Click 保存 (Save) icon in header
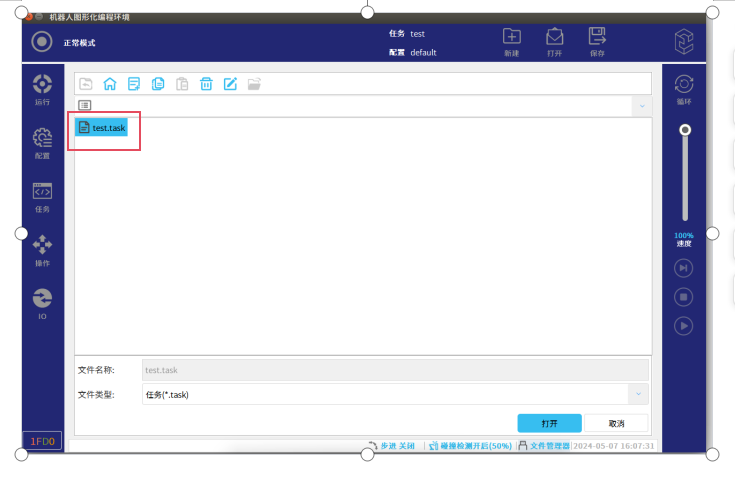The width and height of the screenshot is (735, 483). click(x=597, y=41)
